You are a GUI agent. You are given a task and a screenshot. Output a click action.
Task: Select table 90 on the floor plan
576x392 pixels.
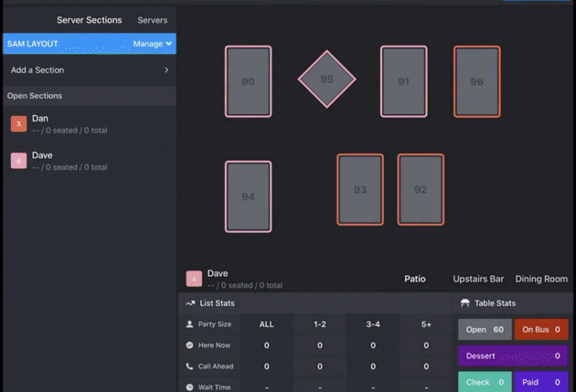[249, 81]
